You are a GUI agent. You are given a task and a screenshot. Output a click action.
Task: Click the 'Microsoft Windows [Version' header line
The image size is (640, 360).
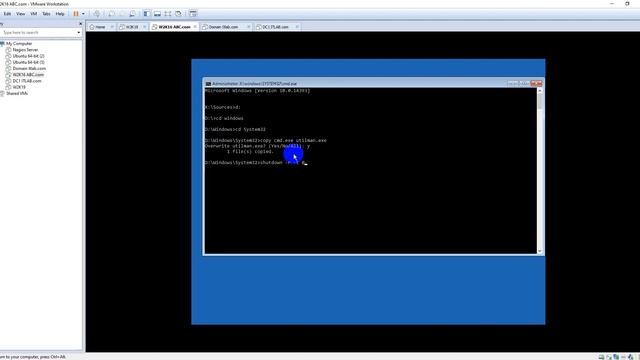(257, 91)
